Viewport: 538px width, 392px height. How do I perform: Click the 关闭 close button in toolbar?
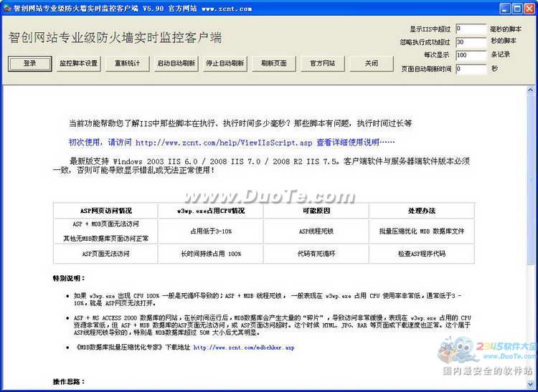[x=372, y=63]
